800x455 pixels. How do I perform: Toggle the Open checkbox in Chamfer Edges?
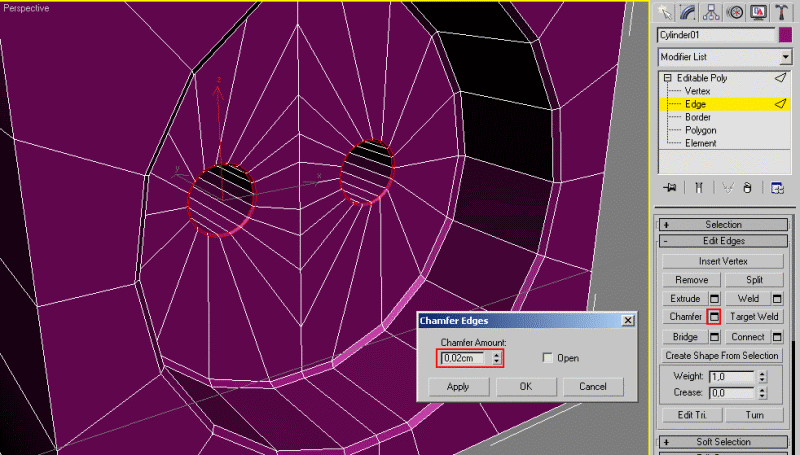pos(547,358)
